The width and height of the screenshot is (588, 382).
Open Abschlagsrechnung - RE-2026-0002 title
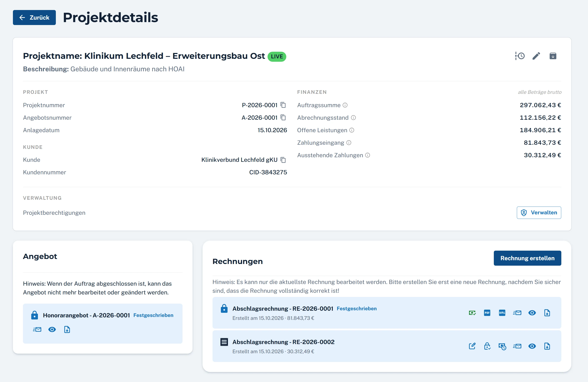point(283,342)
